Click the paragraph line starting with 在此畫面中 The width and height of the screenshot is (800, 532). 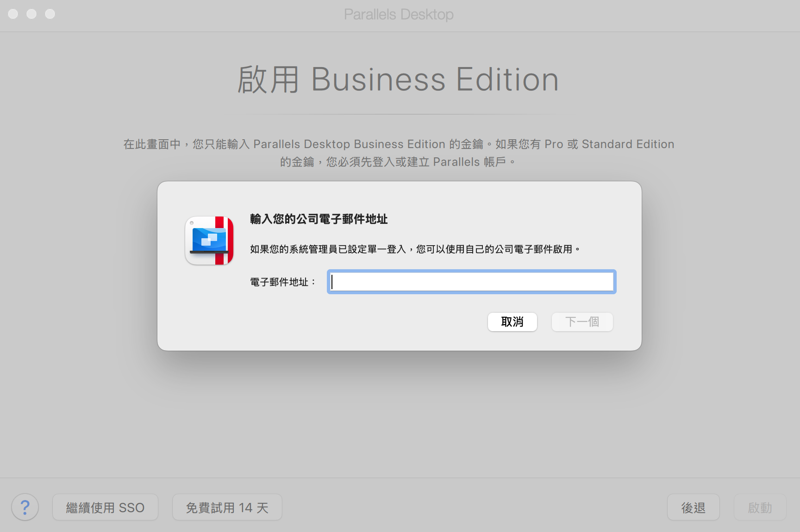coord(399,144)
